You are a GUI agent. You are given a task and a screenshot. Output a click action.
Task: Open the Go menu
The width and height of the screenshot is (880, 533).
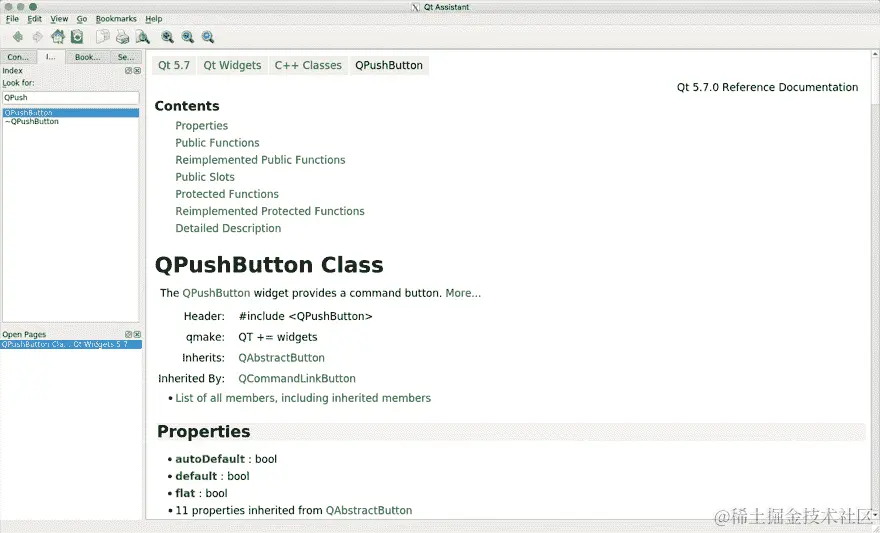82,19
